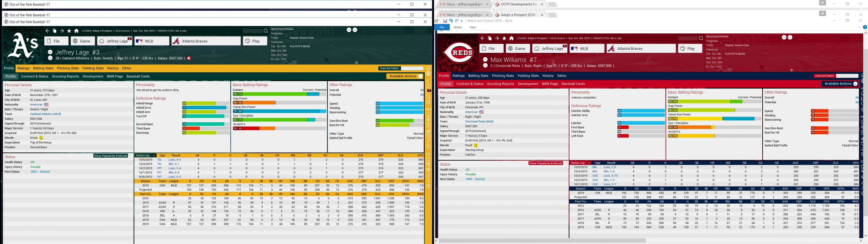Viewport: 868px width, 244px height.
Task: Open Paint Home ribbon tab
Action: click(457, 27)
